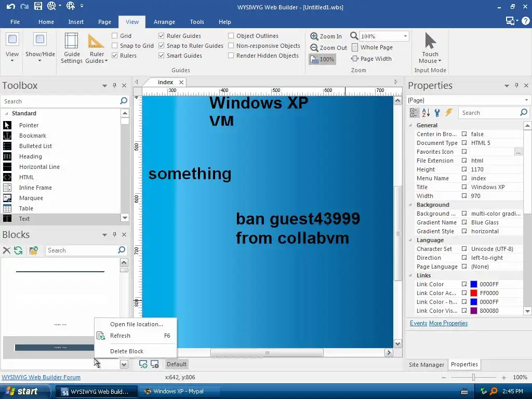Click the Redo icon in title bar
This screenshot has width=532, height=399.
click(x=24, y=6)
